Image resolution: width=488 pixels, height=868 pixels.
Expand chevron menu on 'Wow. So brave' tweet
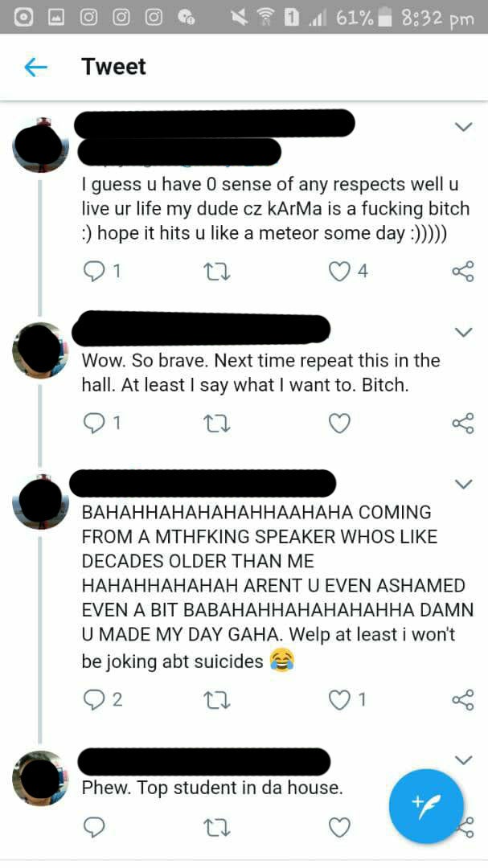click(463, 331)
